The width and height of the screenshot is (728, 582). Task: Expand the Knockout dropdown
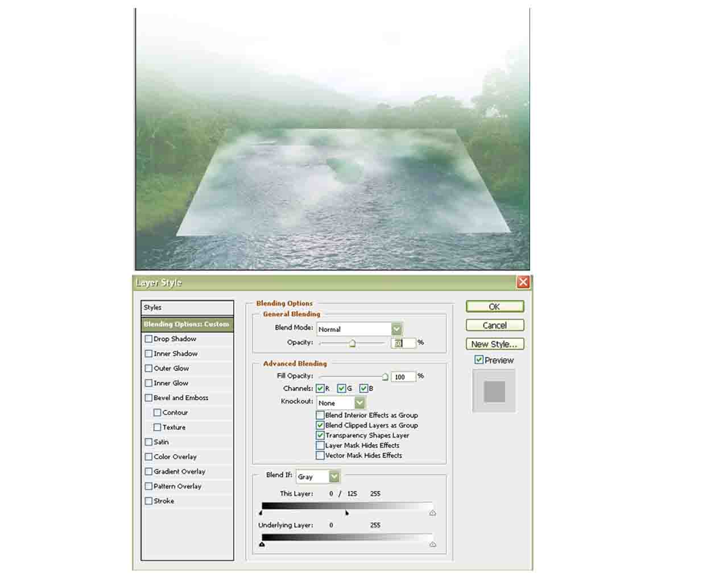[x=359, y=402]
